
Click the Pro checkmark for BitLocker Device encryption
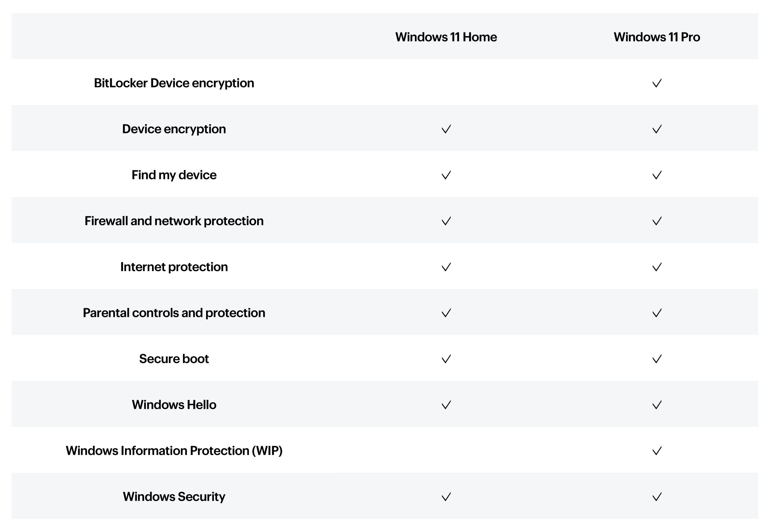tap(657, 83)
